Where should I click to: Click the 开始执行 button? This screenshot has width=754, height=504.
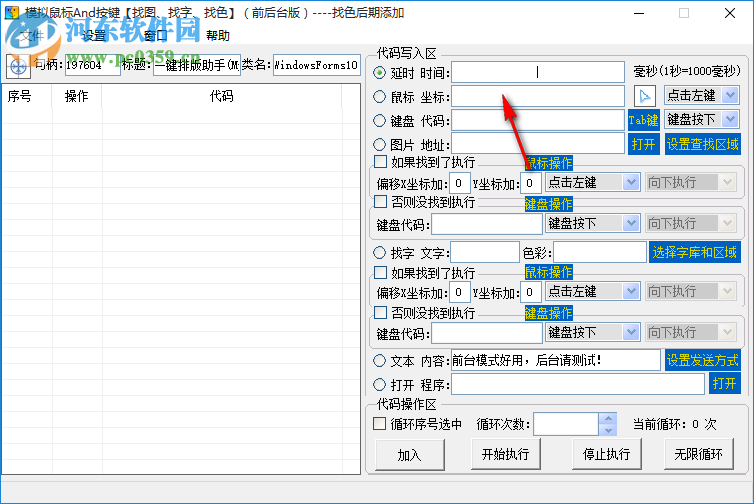[506, 454]
